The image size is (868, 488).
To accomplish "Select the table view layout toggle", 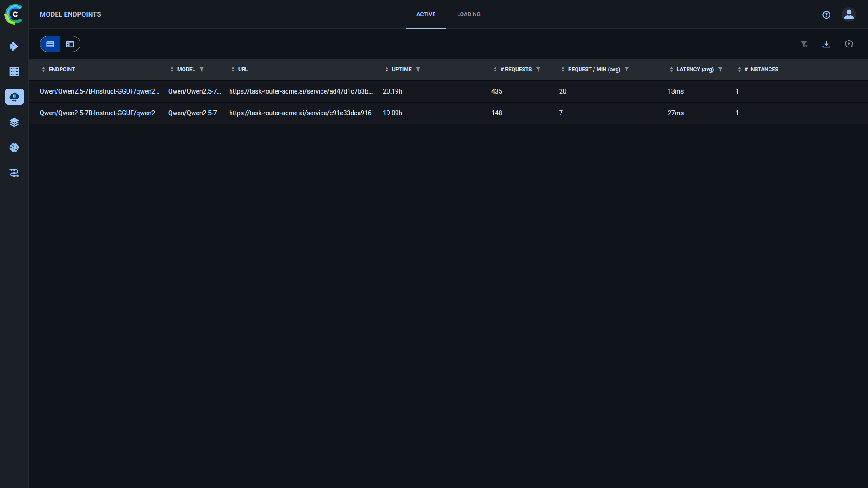I will 50,44.
